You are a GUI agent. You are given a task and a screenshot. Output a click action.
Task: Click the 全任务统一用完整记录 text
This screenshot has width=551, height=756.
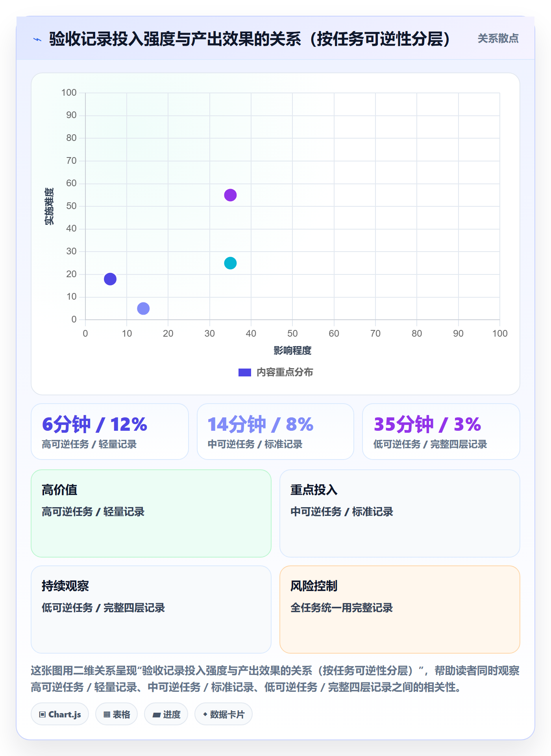[342, 608]
